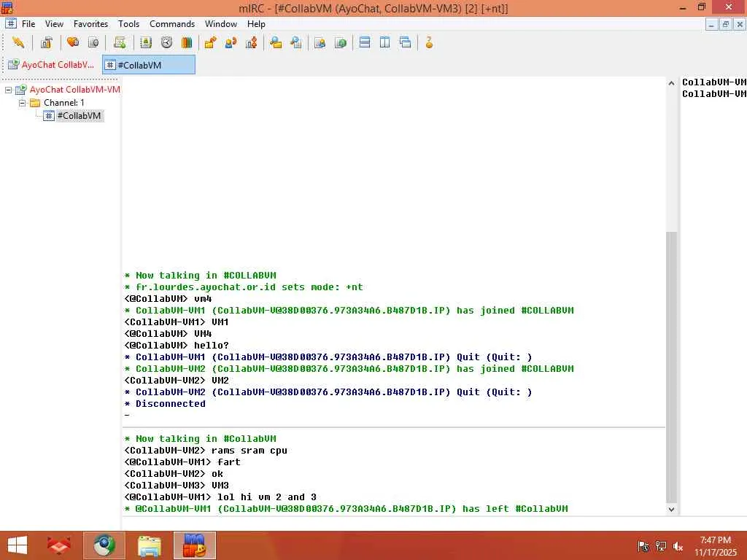Open the Colors books icon
Screen dimensions: 747x560
click(187, 42)
